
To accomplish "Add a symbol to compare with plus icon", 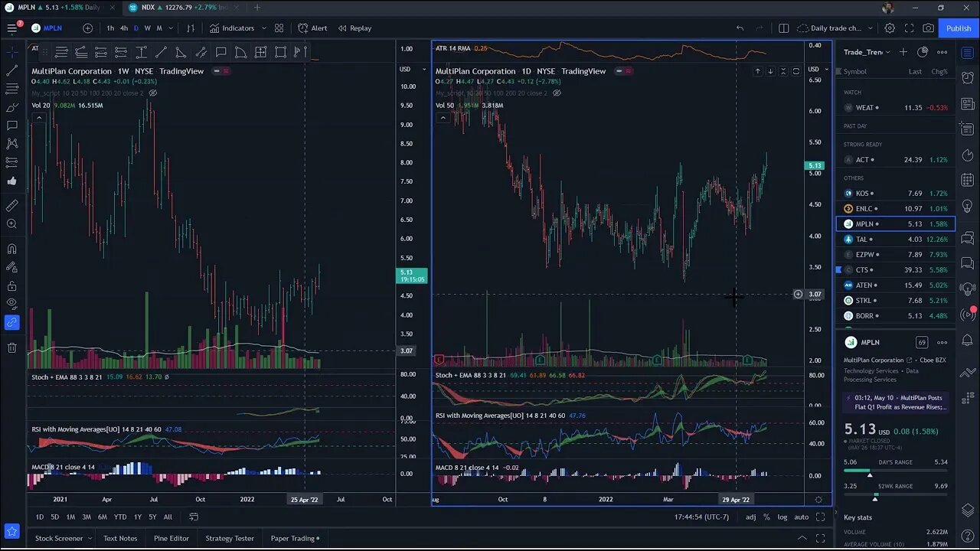I will 88,28.
